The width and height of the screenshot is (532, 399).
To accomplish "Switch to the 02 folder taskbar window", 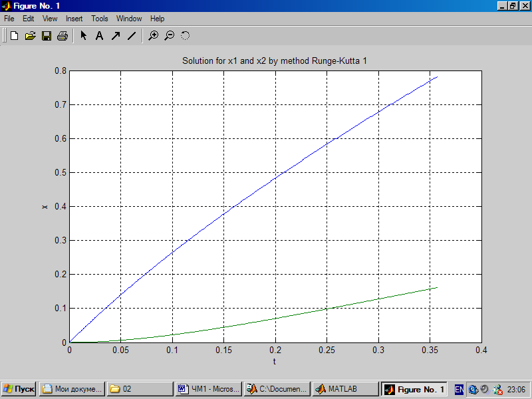I will pos(140,389).
